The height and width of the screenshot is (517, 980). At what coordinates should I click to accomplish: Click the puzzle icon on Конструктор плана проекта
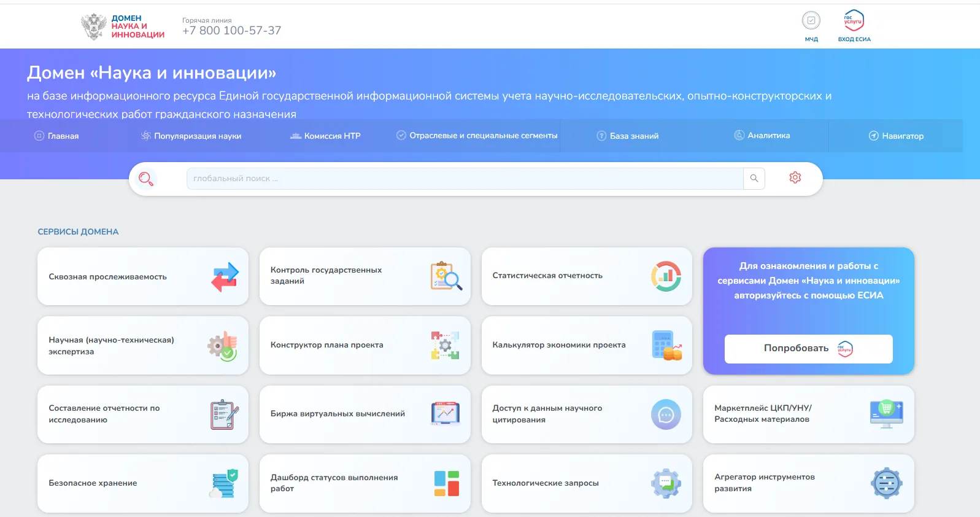(445, 346)
